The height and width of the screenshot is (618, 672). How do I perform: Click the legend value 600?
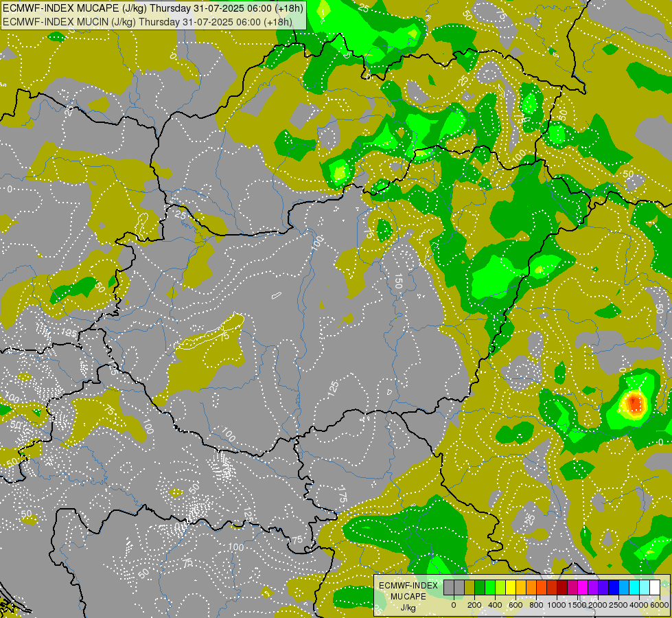(515, 605)
